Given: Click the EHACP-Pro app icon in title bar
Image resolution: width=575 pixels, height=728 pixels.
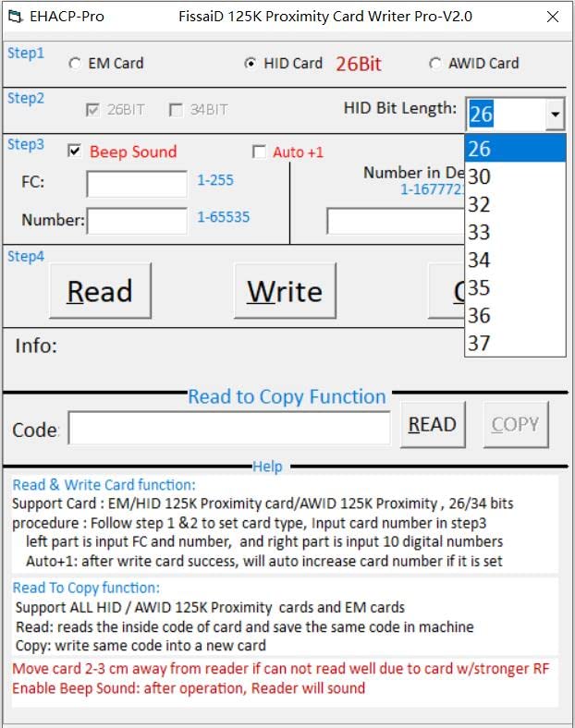Looking at the screenshot, I should click(16, 17).
